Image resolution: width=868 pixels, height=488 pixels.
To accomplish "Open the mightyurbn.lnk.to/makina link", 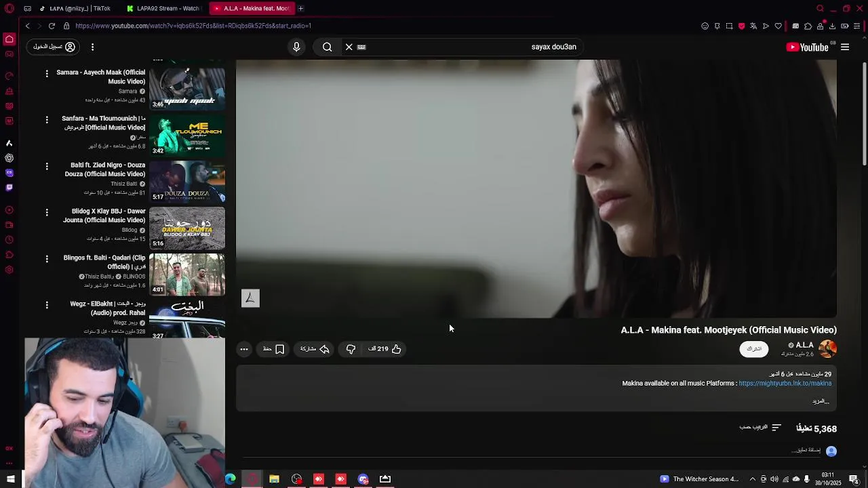I will coord(785,384).
